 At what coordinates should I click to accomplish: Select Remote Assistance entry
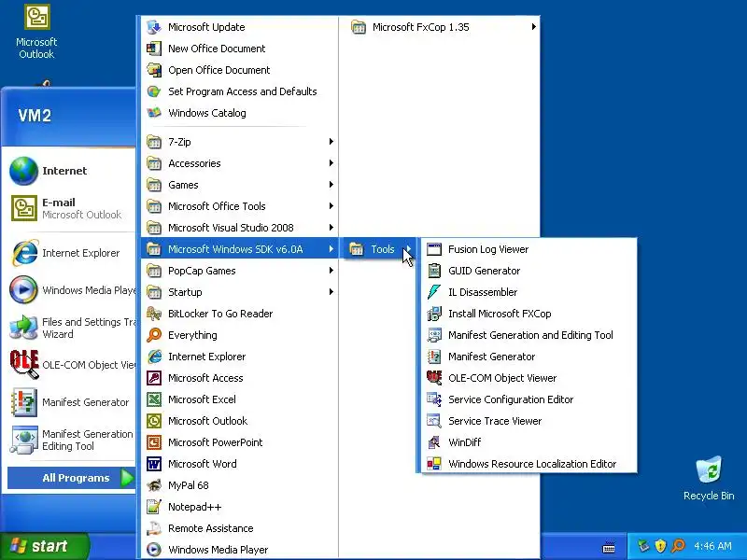pyautogui.click(x=240, y=528)
